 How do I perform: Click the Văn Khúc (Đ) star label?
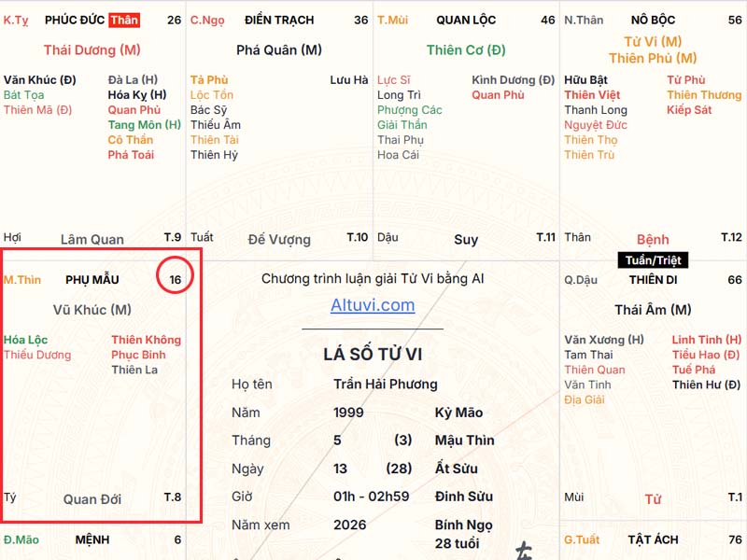39,79
